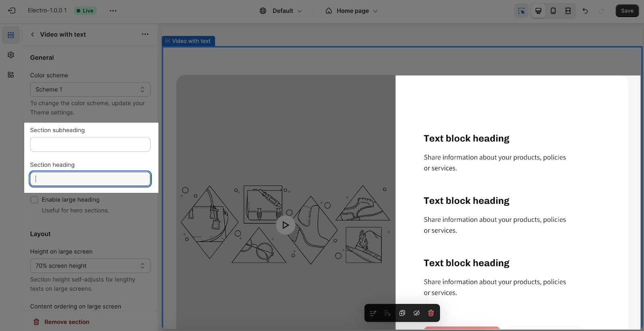Play the video in preview

(285, 225)
